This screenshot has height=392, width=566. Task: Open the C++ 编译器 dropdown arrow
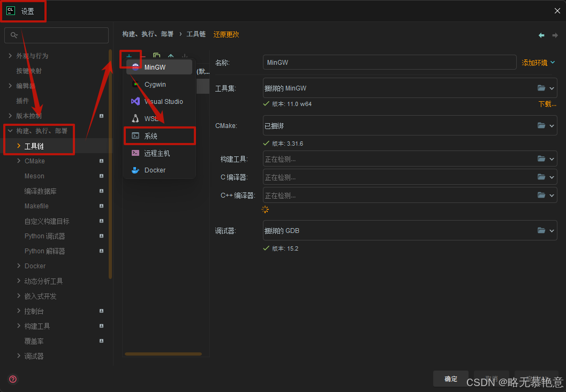(x=552, y=195)
